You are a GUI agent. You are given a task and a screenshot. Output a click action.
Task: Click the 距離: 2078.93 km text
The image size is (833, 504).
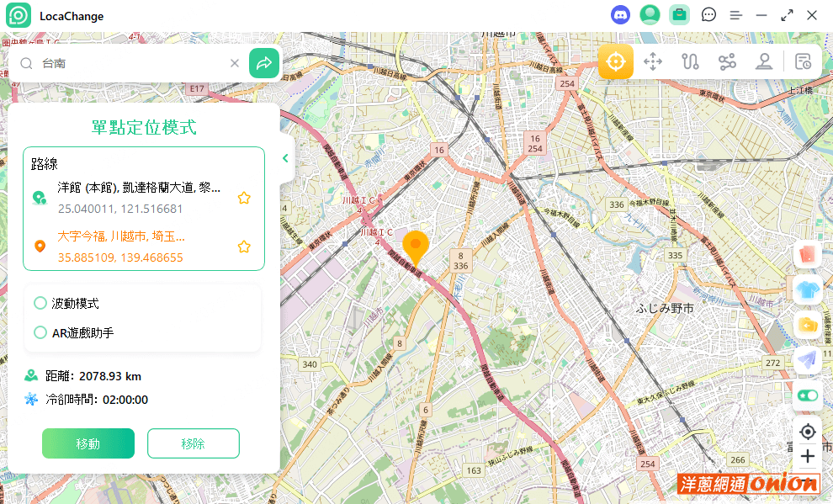[x=93, y=377]
